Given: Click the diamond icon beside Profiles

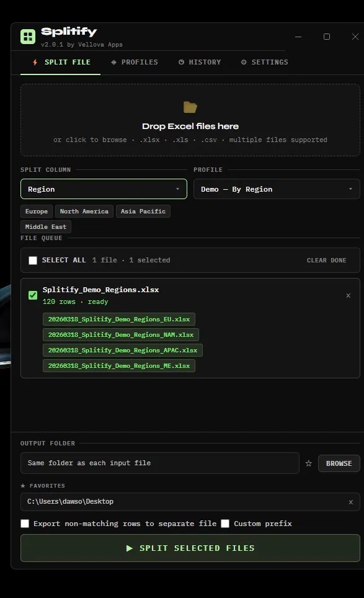Looking at the screenshot, I should click(113, 62).
